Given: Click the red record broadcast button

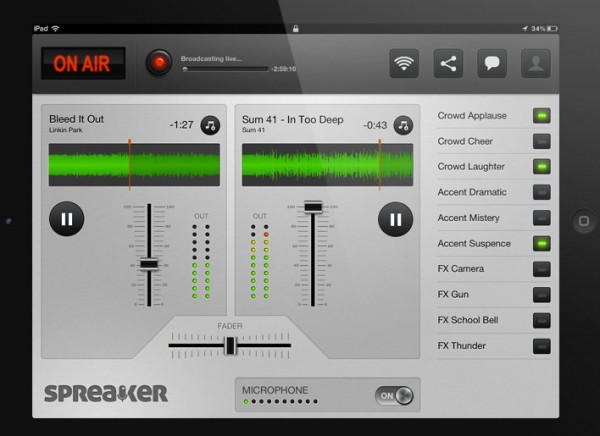Looking at the screenshot, I should (x=158, y=63).
